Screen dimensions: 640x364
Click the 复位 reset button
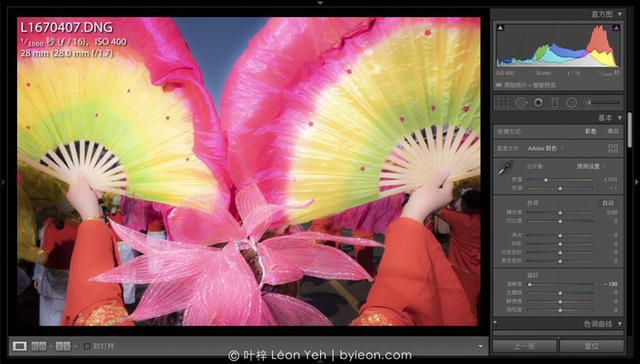(x=591, y=346)
